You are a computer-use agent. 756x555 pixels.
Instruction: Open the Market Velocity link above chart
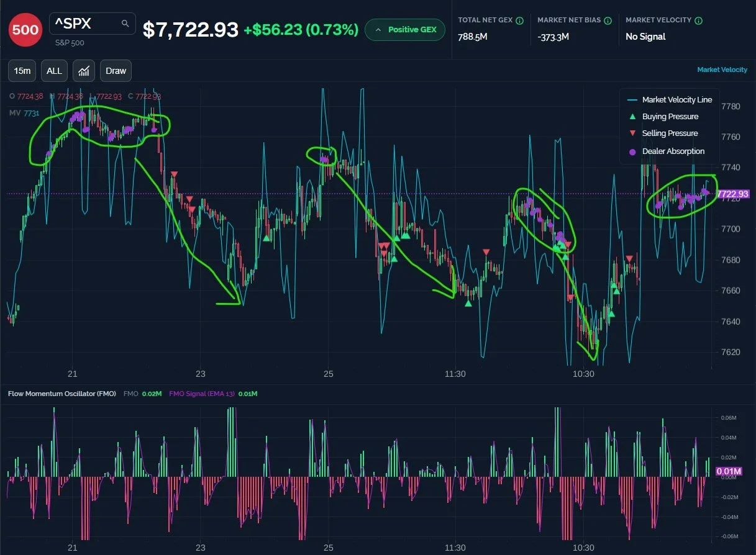[722, 70]
